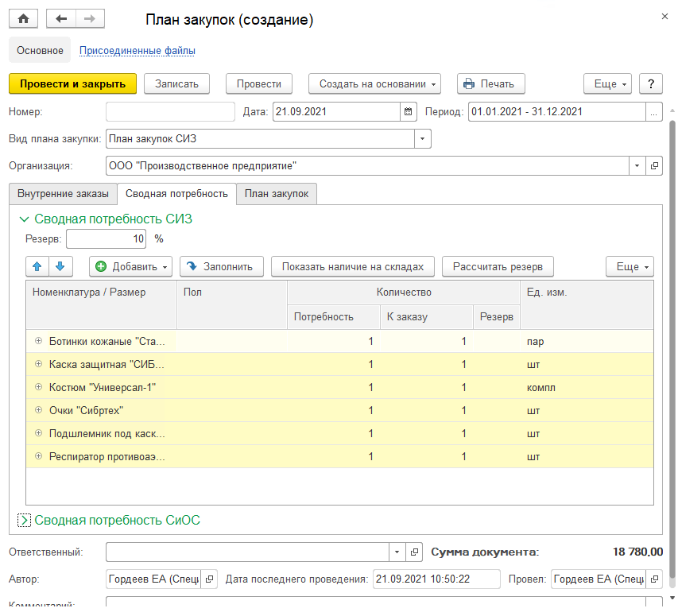
Task: Open the Organization field's open-form icon
Action: click(654, 166)
